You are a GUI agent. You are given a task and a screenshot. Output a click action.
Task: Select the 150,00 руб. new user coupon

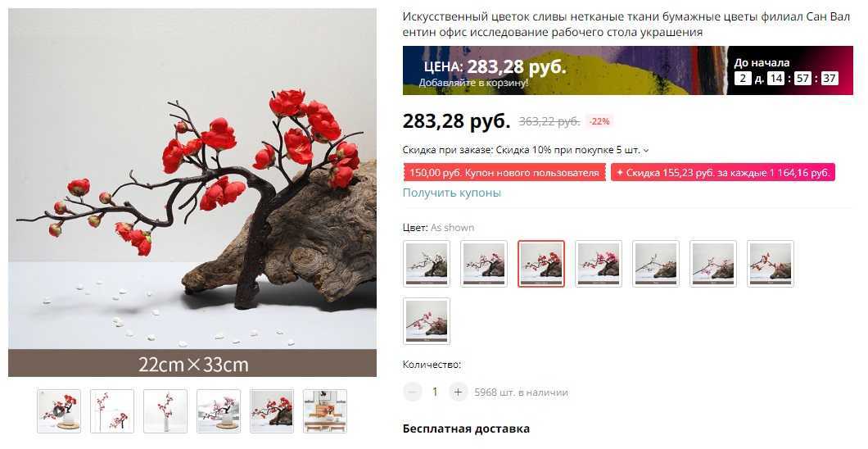(504, 173)
